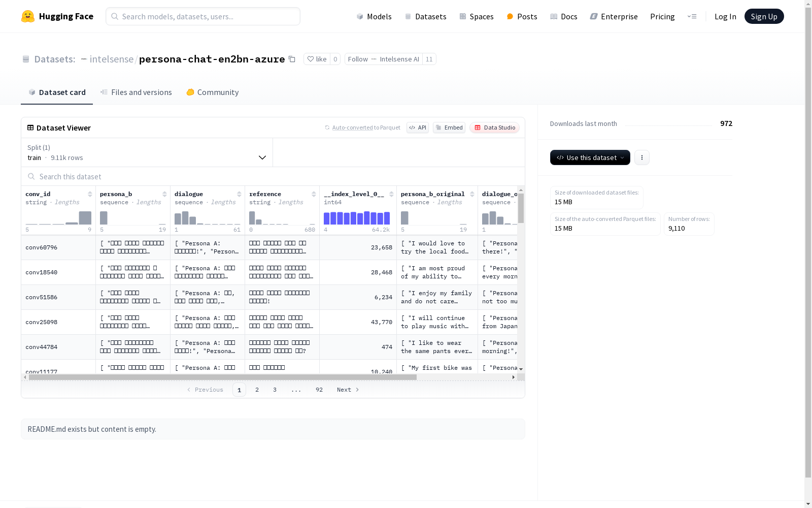Image resolution: width=812 pixels, height=508 pixels.
Task: Click the follower count 11
Action: [x=429, y=59]
